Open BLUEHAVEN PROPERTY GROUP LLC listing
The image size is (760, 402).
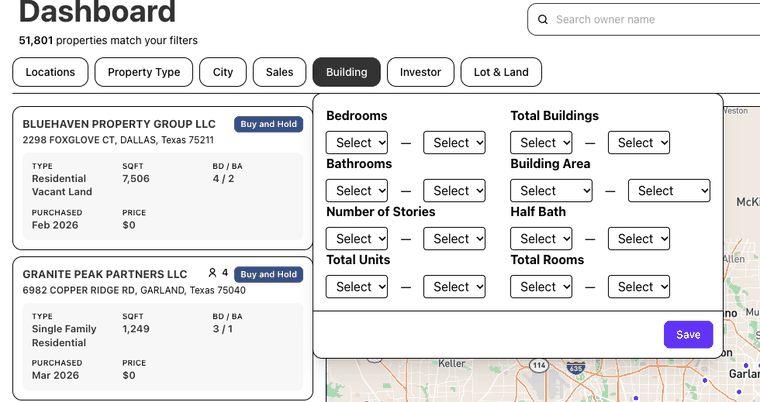pos(119,124)
